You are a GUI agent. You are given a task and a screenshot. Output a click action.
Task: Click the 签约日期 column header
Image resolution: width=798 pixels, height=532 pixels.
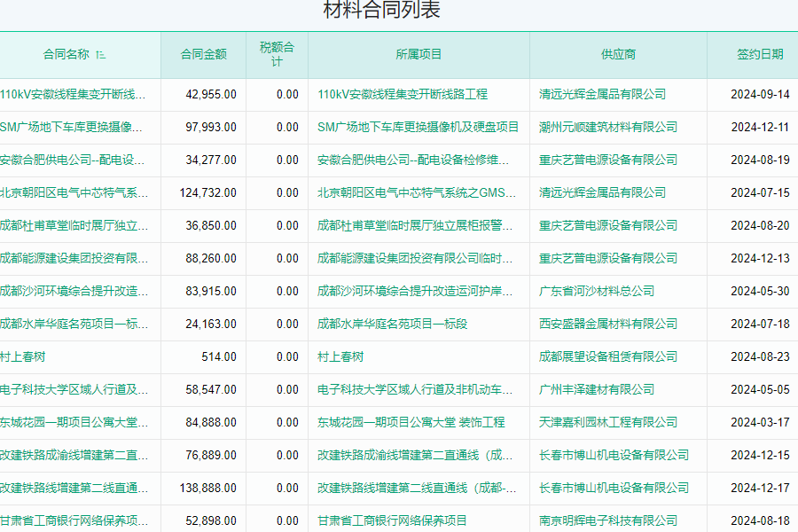tap(760, 54)
